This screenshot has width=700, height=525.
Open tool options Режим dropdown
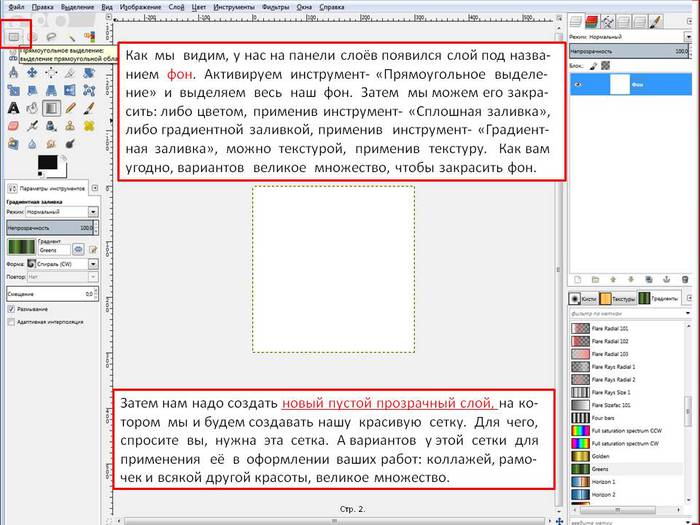tap(62, 212)
